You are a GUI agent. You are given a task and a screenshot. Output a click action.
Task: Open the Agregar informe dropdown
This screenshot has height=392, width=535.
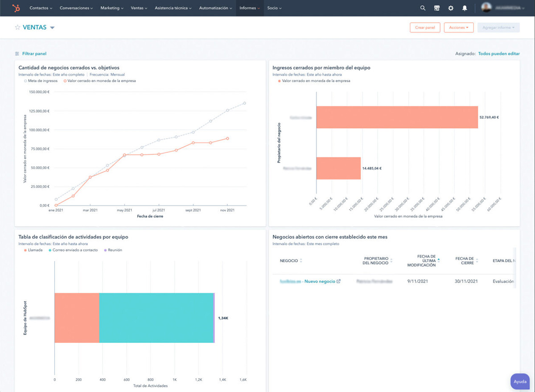[x=498, y=27]
